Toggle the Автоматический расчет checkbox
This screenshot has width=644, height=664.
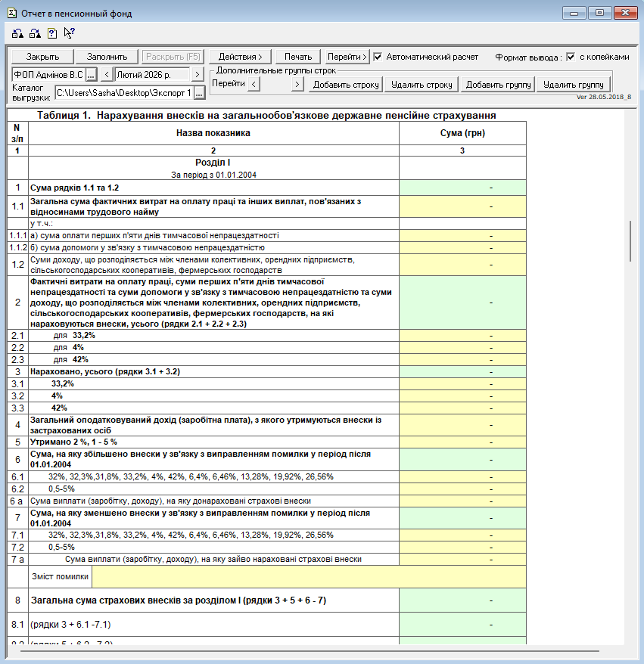coord(378,57)
